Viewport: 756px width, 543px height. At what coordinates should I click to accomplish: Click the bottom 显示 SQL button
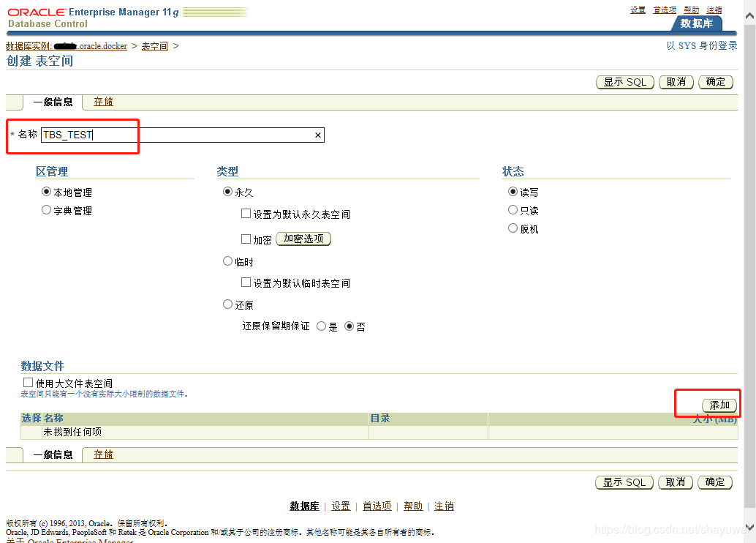(x=624, y=482)
